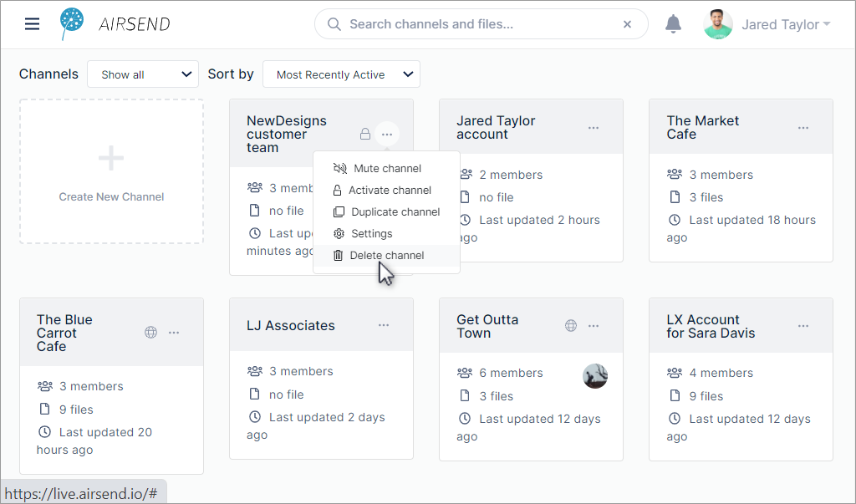Click '3 files' on The Market Cafe
856x504 pixels.
706,197
